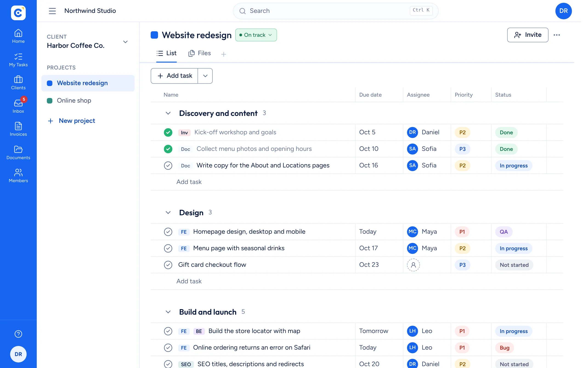Create a New project
This screenshot has width=588, height=368.
71,121
